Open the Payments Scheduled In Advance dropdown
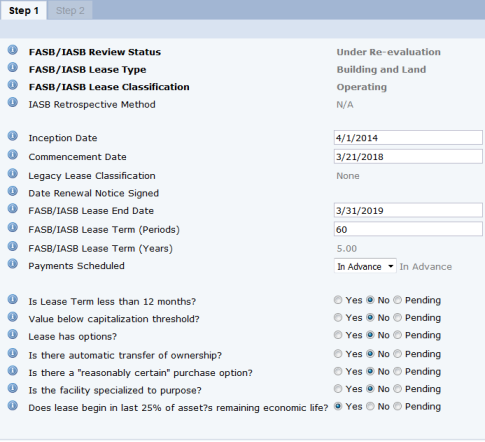The image size is (485, 442). pyautogui.click(x=365, y=266)
